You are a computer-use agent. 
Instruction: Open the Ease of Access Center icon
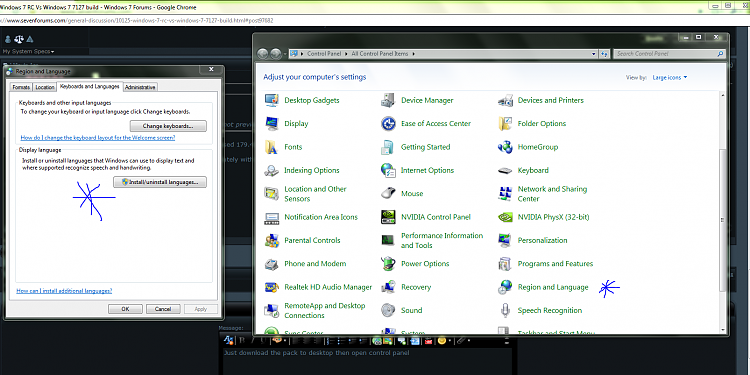388,123
